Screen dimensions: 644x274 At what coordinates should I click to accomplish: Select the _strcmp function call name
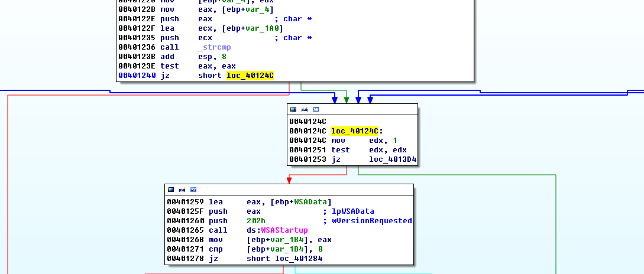pyautogui.click(x=213, y=47)
